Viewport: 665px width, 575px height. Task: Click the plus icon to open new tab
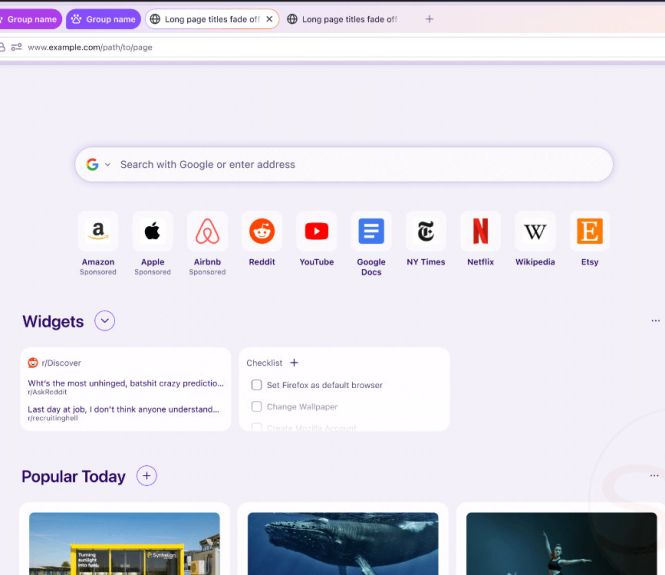429,19
